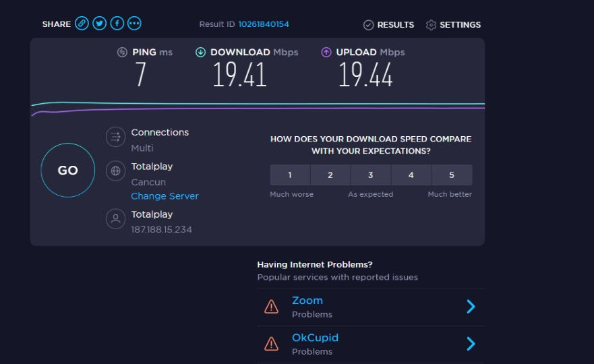Rate download speed as 1

coord(290,175)
